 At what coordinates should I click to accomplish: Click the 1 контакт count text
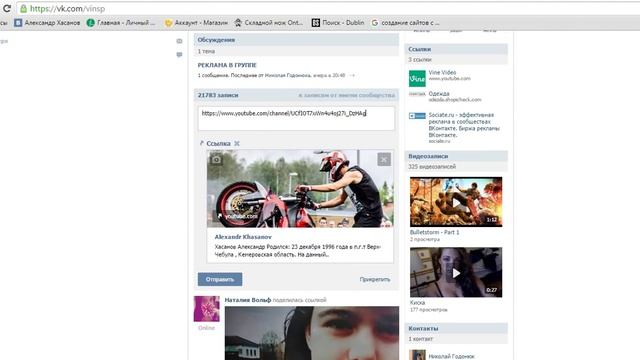[421, 339]
